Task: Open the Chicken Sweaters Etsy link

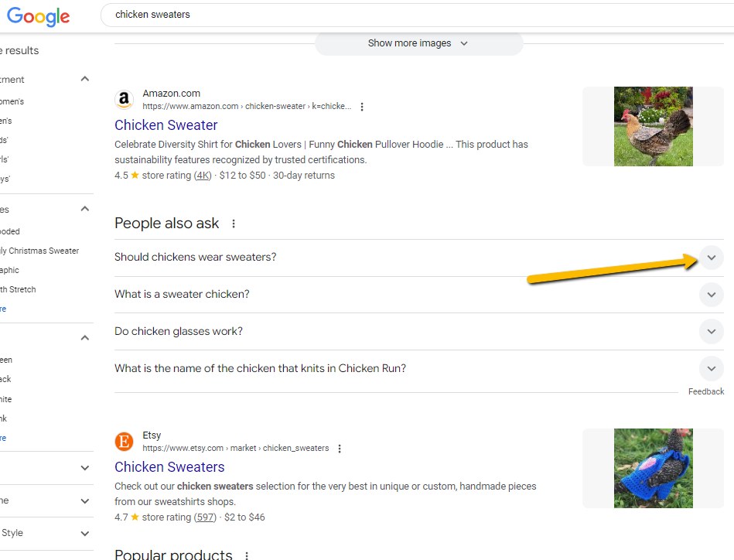Action: pyautogui.click(x=169, y=467)
